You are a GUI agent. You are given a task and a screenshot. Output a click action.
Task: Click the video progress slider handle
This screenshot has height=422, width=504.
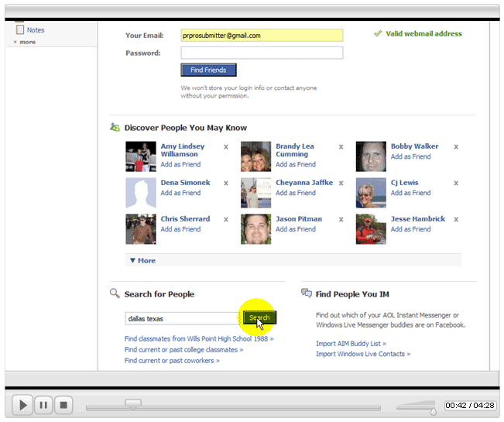[x=133, y=404]
